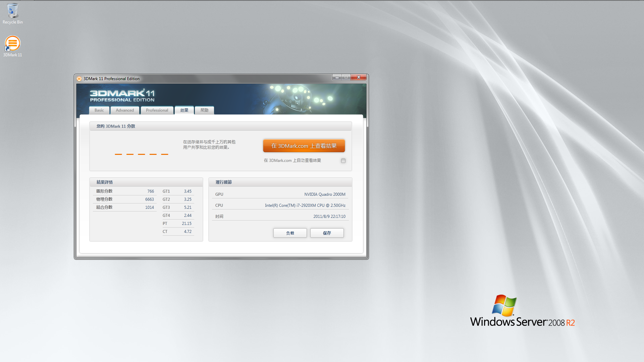Click the 3DMark icon in the title bar
Image resolution: width=644 pixels, height=362 pixels.
coord(79,79)
